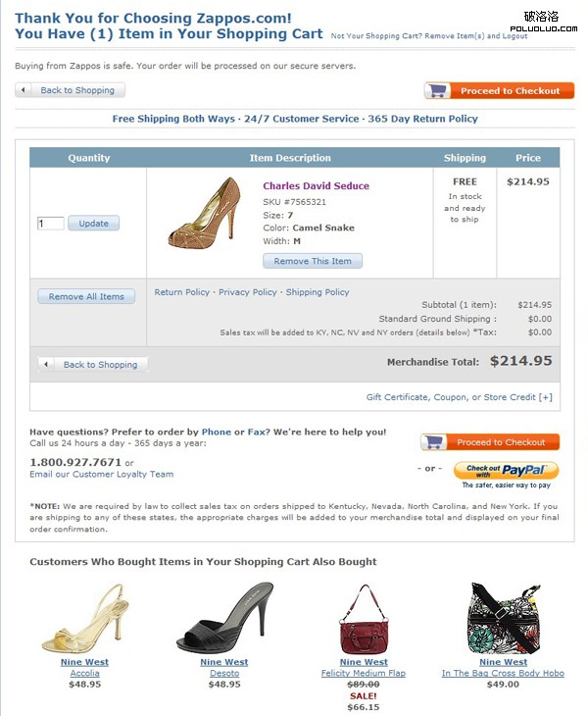588x716 pixels.
Task: Open the Charles David Seduce product link
Action: click(x=316, y=185)
